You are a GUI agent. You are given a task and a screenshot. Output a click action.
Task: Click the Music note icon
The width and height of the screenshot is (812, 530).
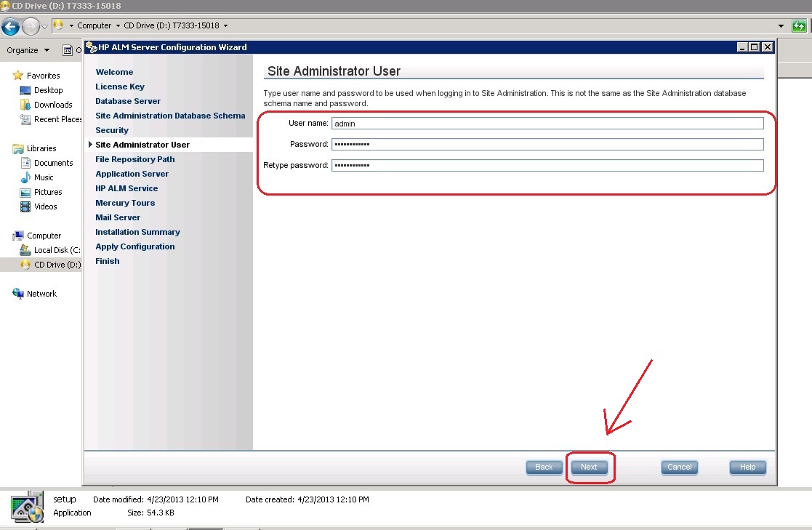[25, 177]
